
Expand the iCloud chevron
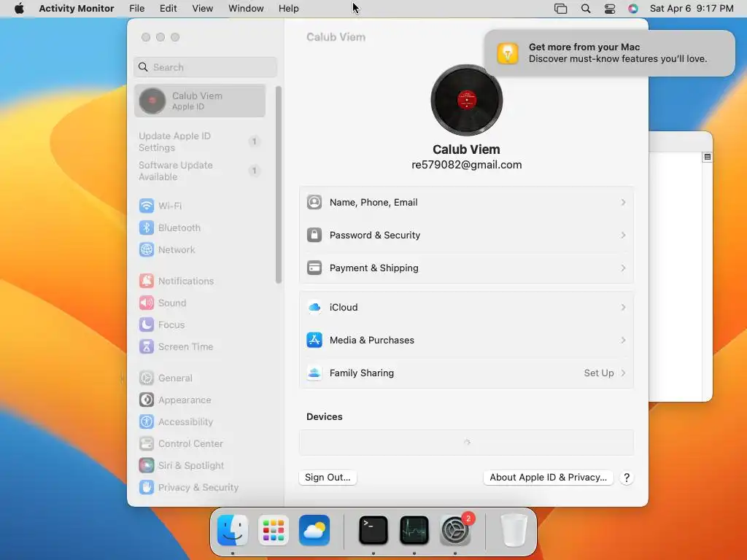click(623, 308)
